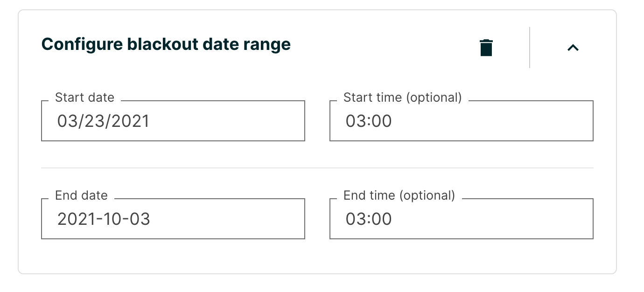Focus the Start time (optional) field

(461, 121)
